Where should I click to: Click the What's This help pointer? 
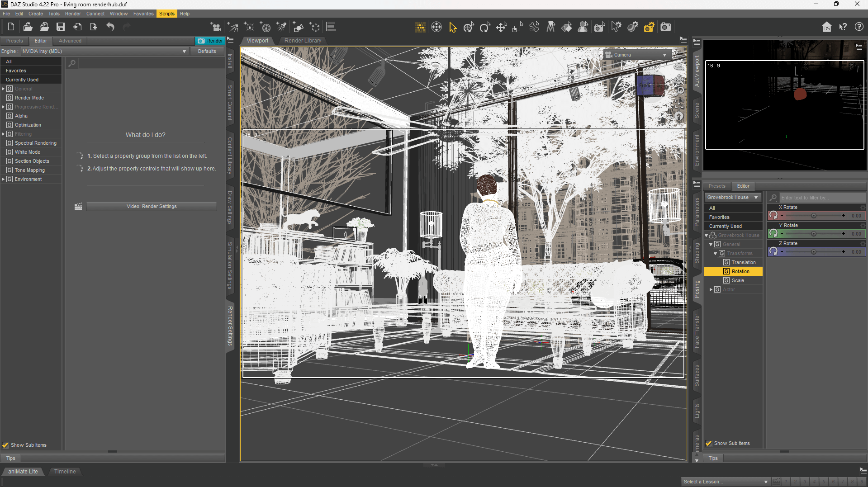point(843,27)
